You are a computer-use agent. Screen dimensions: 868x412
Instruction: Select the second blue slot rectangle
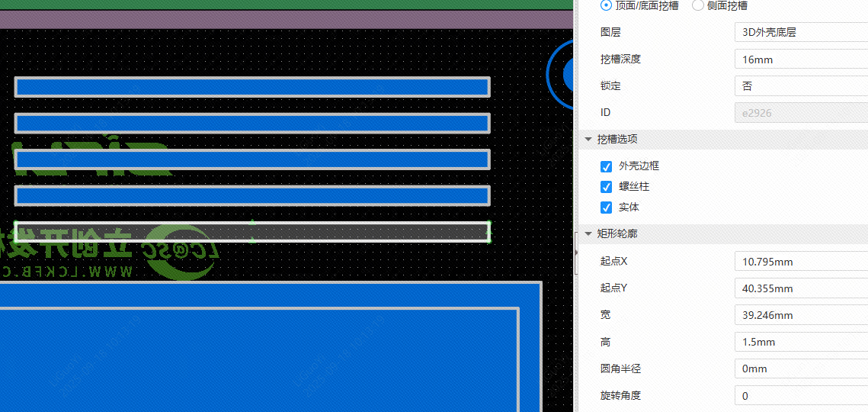click(x=251, y=124)
